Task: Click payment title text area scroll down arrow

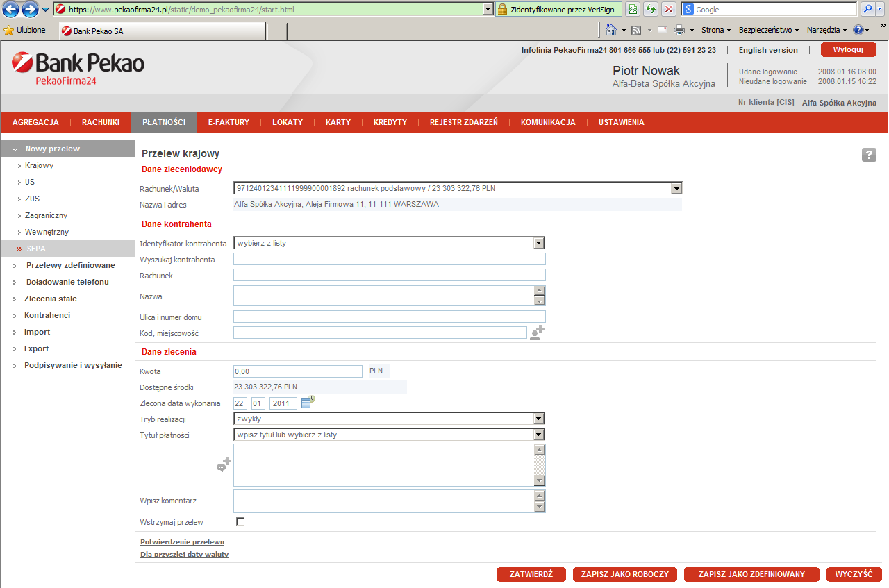Action: (x=540, y=480)
